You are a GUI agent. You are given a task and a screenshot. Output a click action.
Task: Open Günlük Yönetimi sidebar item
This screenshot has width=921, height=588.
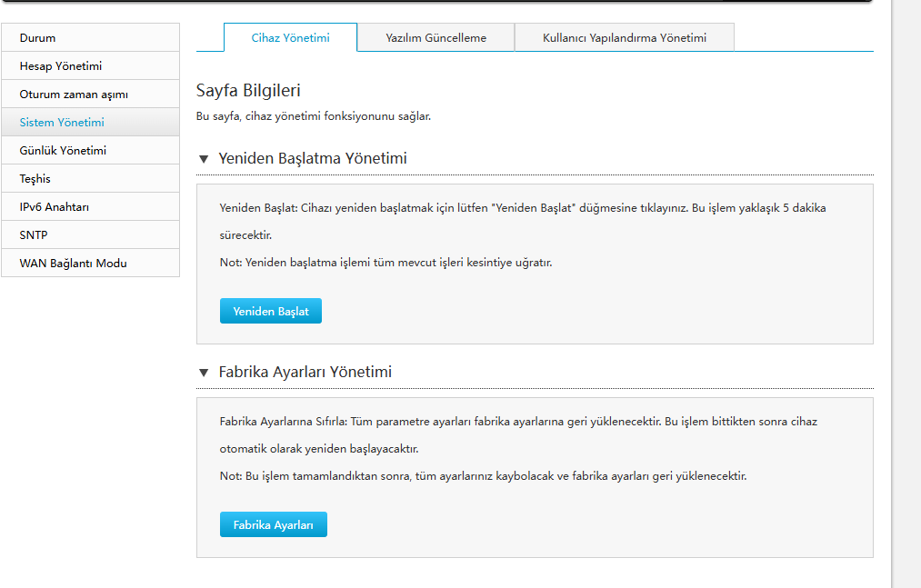[90, 150]
